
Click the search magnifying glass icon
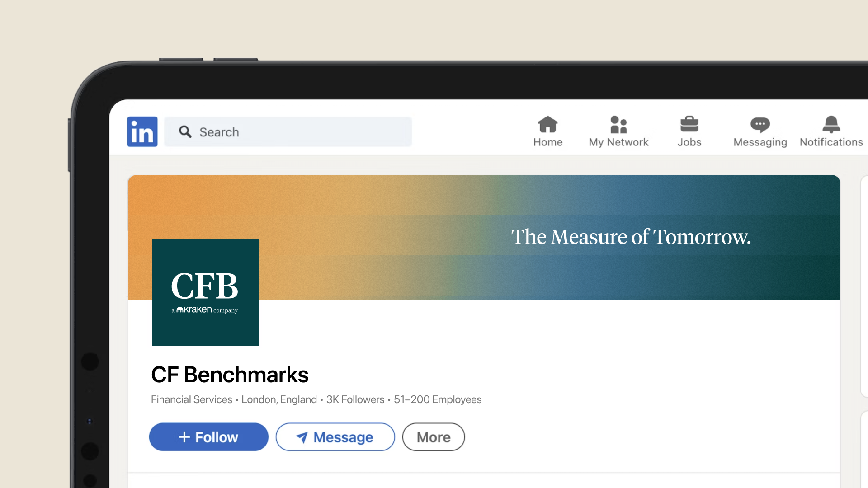click(x=185, y=131)
